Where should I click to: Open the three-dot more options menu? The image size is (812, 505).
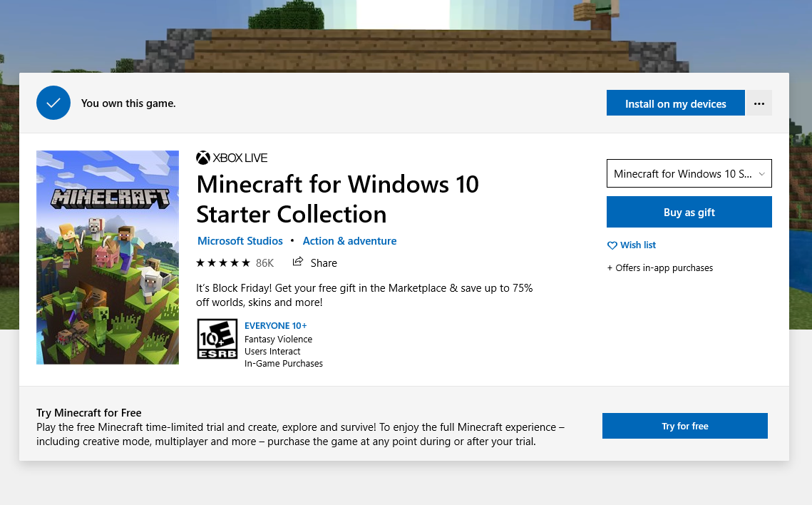click(x=759, y=103)
